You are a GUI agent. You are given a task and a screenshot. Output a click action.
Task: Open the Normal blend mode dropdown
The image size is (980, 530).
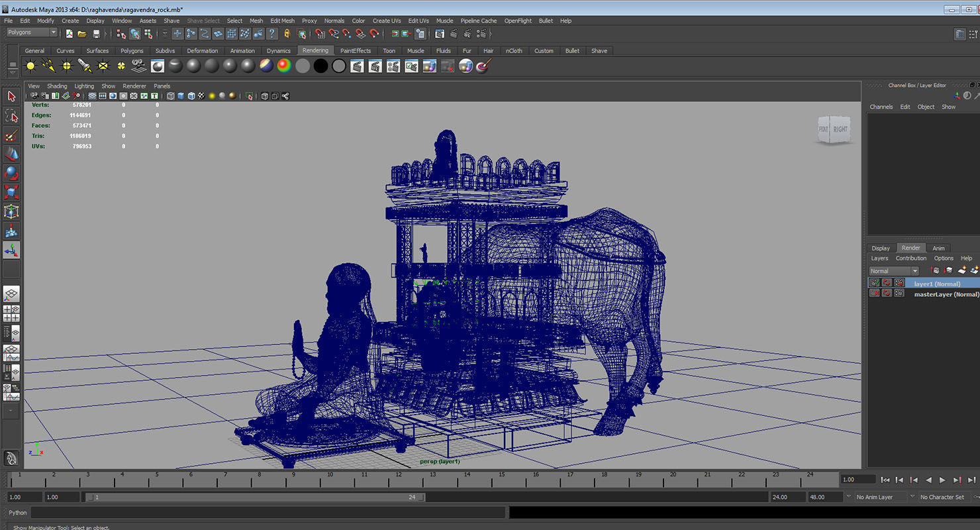coord(894,271)
